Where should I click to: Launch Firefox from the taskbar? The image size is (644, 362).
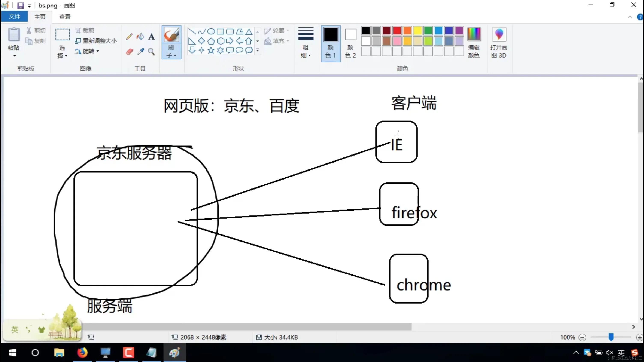point(82,353)
